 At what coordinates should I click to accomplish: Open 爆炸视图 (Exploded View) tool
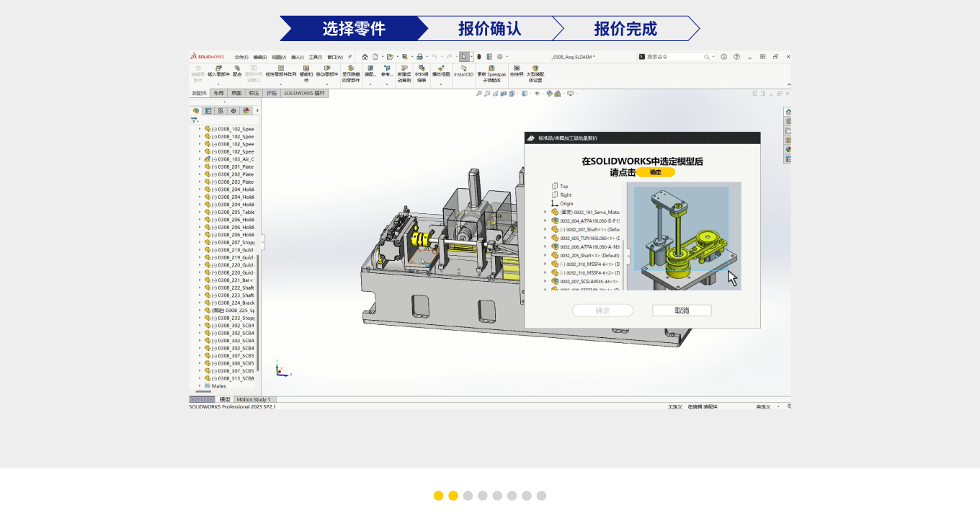pyautogui.click(x=440, y=71)
